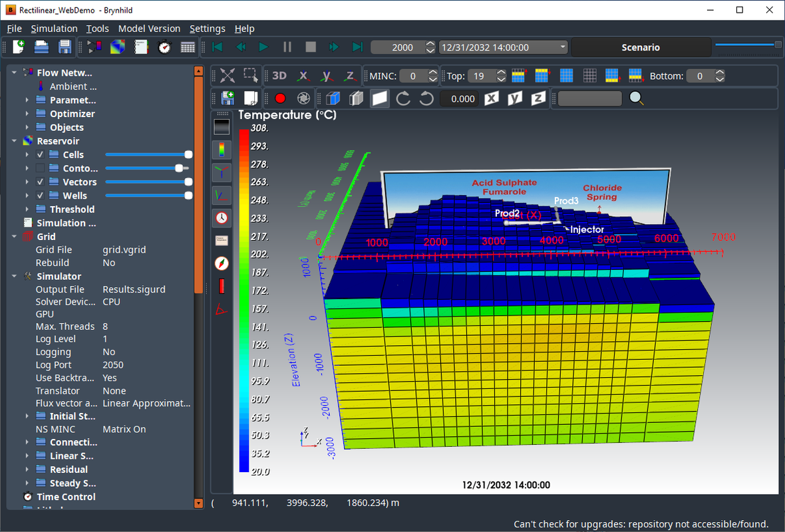Toggle the compass icon in the side toolbar
785x532 pixels.
(222, 263)
